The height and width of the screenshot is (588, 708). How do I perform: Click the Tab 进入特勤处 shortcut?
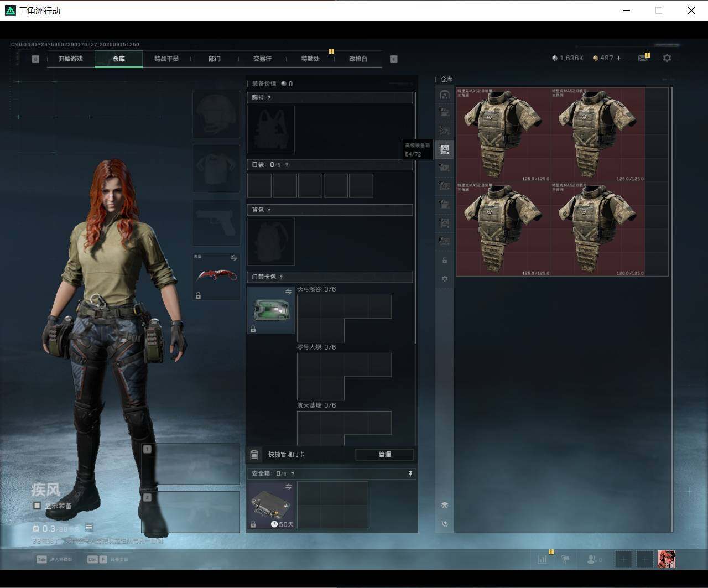point(54,559)
